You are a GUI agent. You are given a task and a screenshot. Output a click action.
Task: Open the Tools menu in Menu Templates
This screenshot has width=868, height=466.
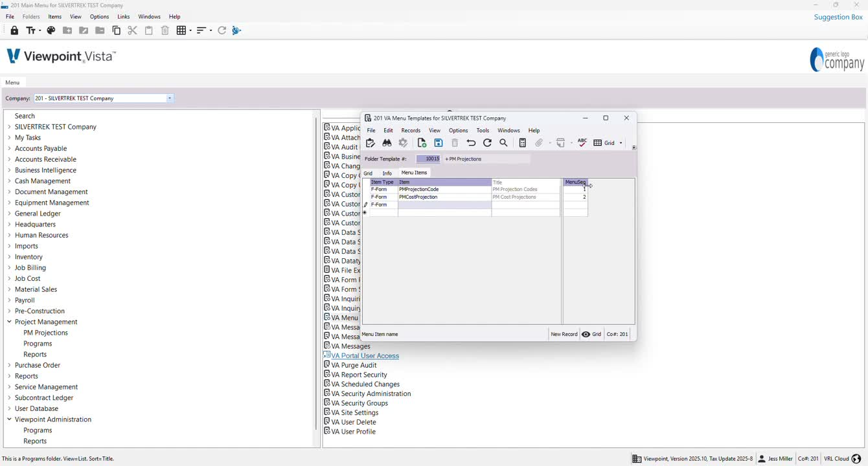click(x=483, y=131)
